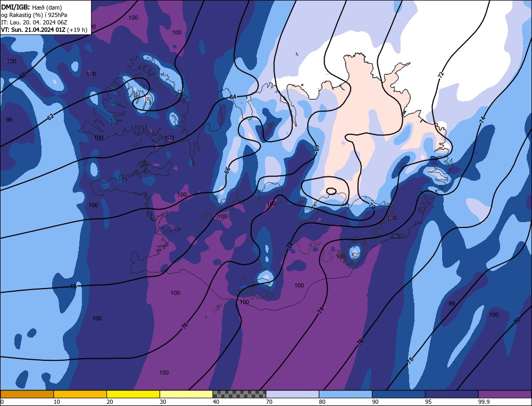Click the bright yellow 20–30 legend swatch
This screenshot has height=406, width=532.
[133, 394]
